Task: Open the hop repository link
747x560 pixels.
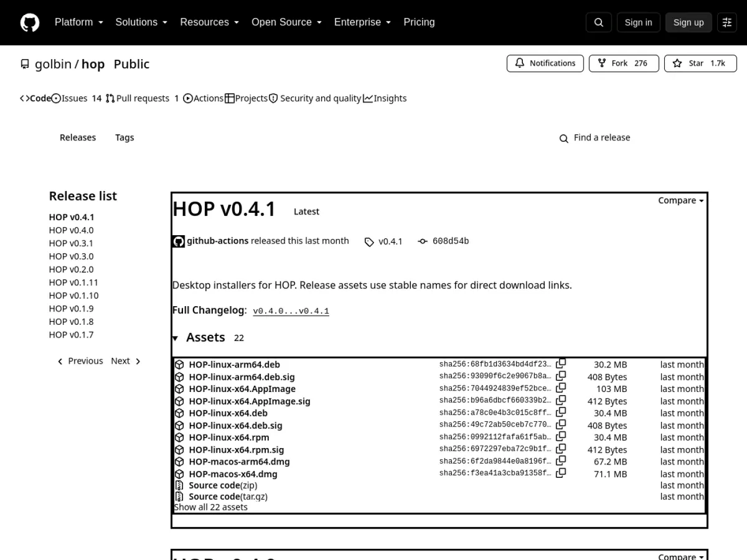Action: [93, 64]
